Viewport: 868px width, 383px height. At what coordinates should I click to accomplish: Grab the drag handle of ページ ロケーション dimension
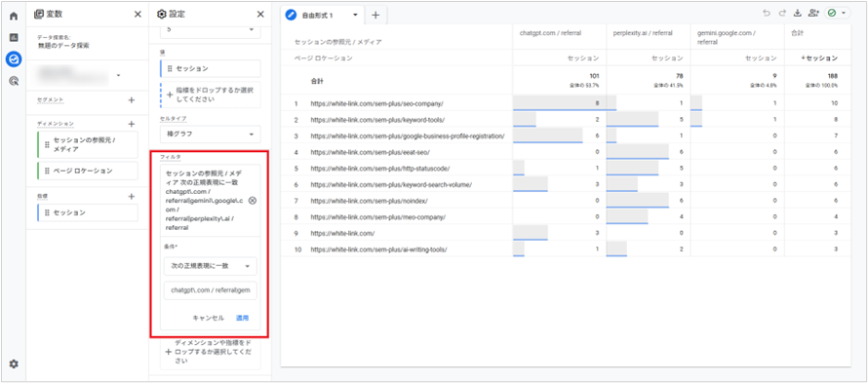coord(47,171)
